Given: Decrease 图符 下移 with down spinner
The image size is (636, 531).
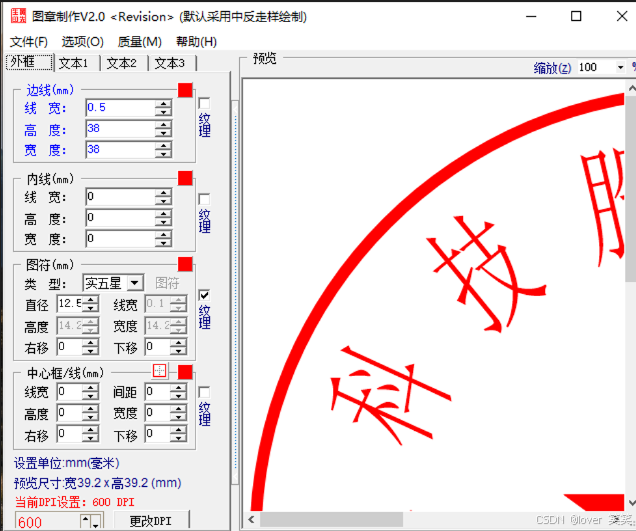Looking at the screenshot, I should (178, 352).
